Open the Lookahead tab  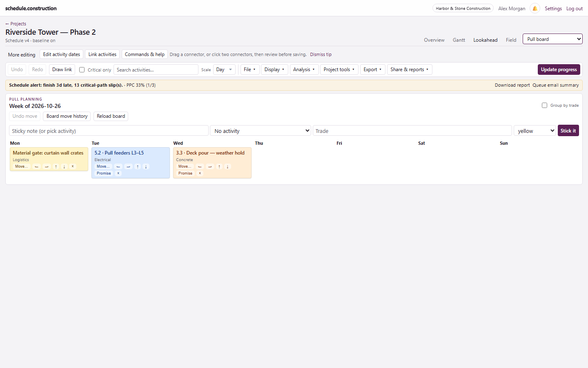pyautogui.click(x=486, y=40)
